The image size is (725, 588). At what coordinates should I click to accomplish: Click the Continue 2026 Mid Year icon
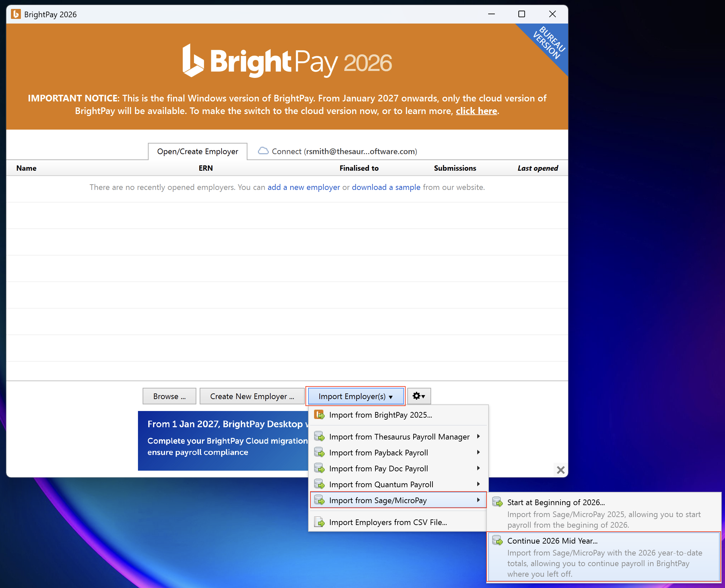coord(497,541)
